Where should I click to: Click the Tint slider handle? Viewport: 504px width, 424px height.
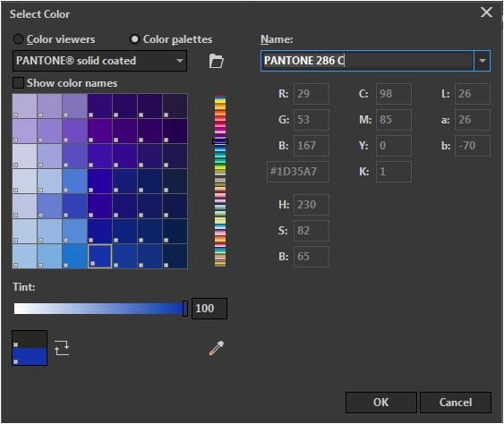[x=185, y=309]
